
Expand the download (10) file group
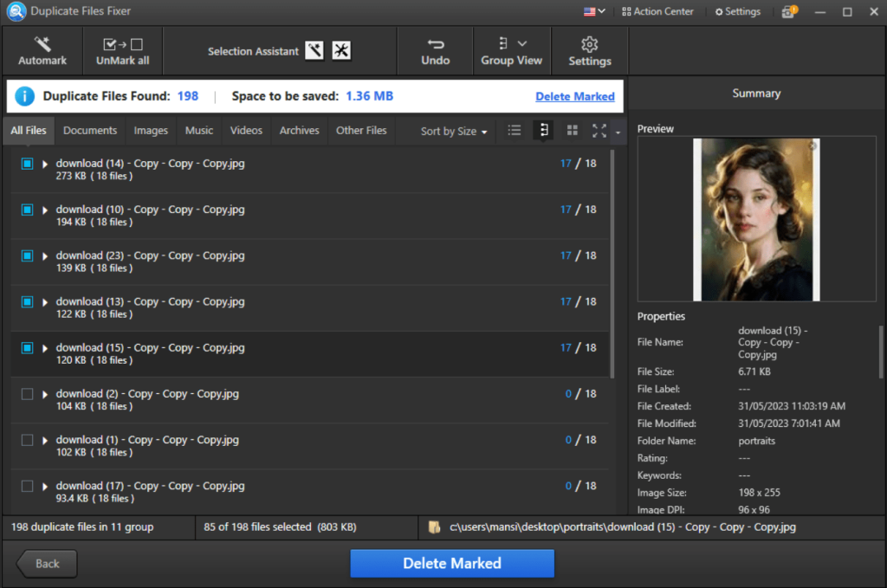45,210
